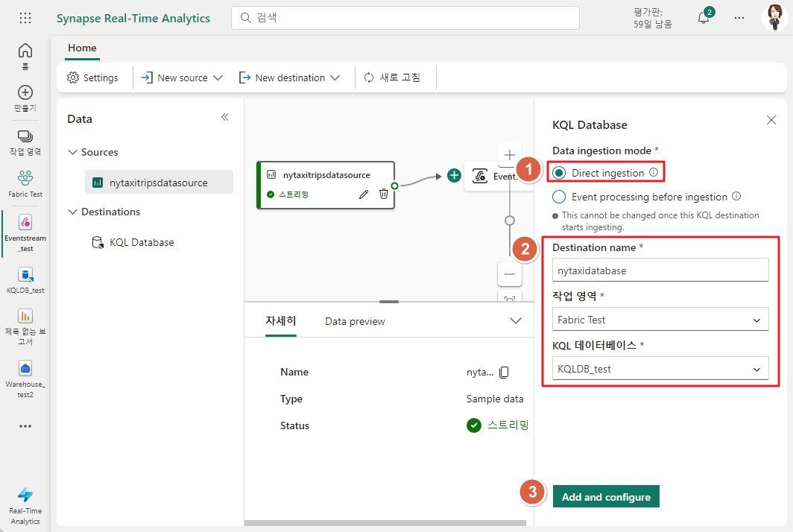Click the pane resize handle above details

tap(389, 302)
